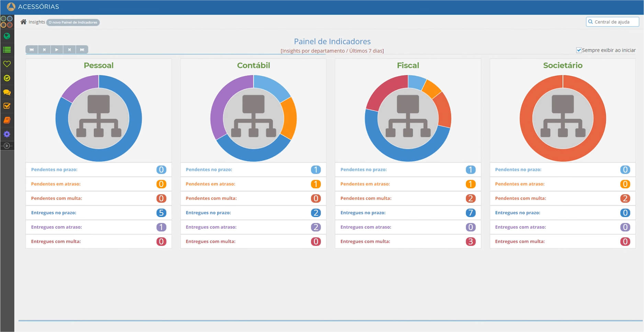Click the org-chart icon in Pessoal donut

pos(99,116)
